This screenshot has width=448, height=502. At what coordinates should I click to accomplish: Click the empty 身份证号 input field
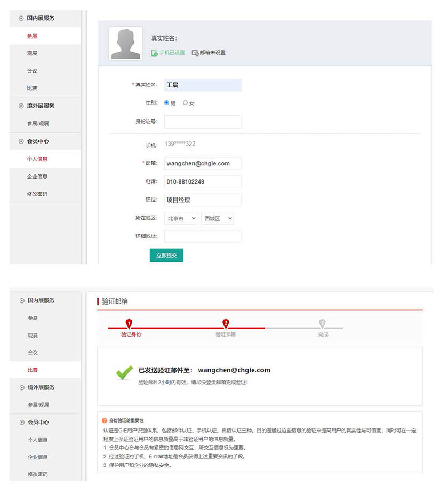202,122
